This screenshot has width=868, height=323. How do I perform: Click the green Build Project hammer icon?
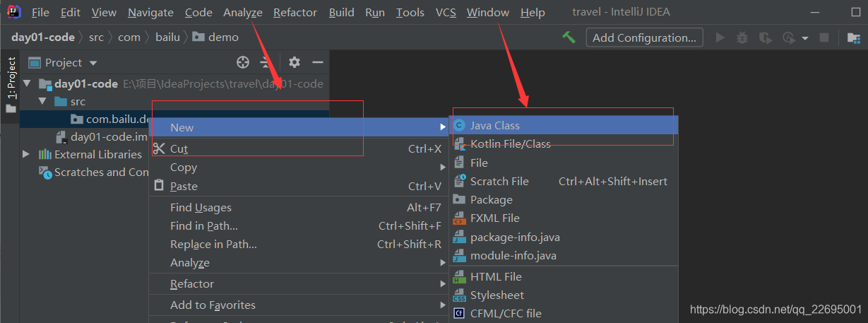click(x=569, y=37)
